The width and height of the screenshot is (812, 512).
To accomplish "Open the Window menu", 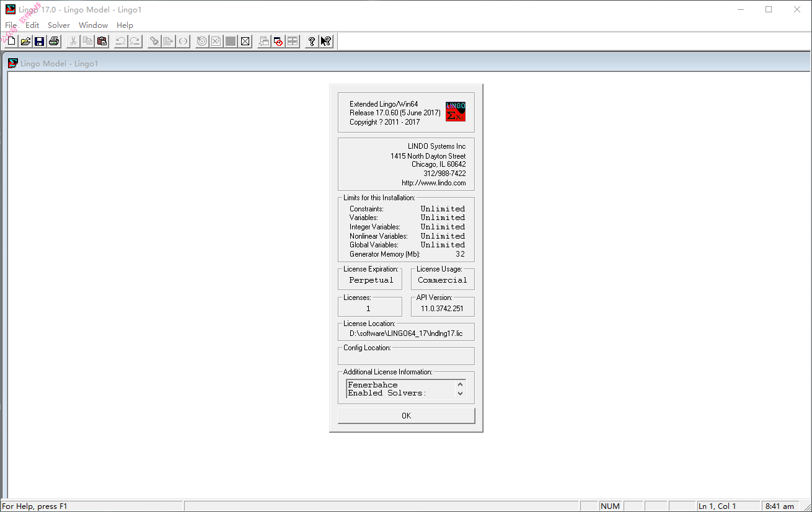I will click(x=94, y=25).
